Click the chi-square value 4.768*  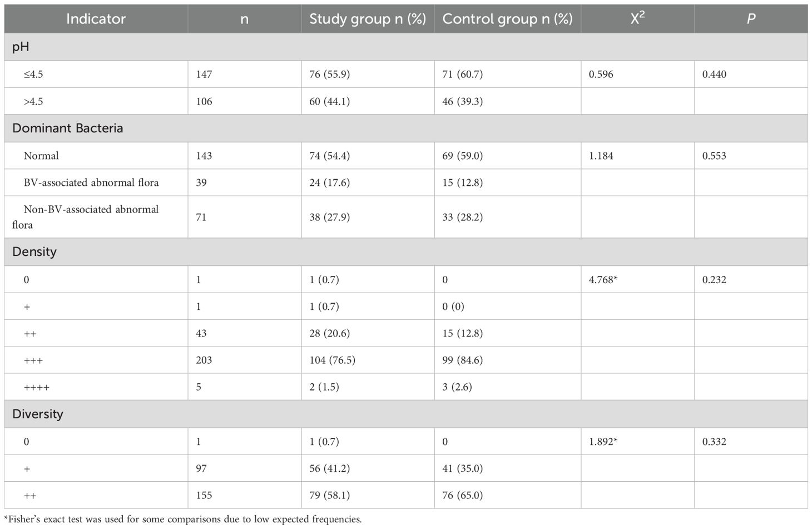point(603,279)
